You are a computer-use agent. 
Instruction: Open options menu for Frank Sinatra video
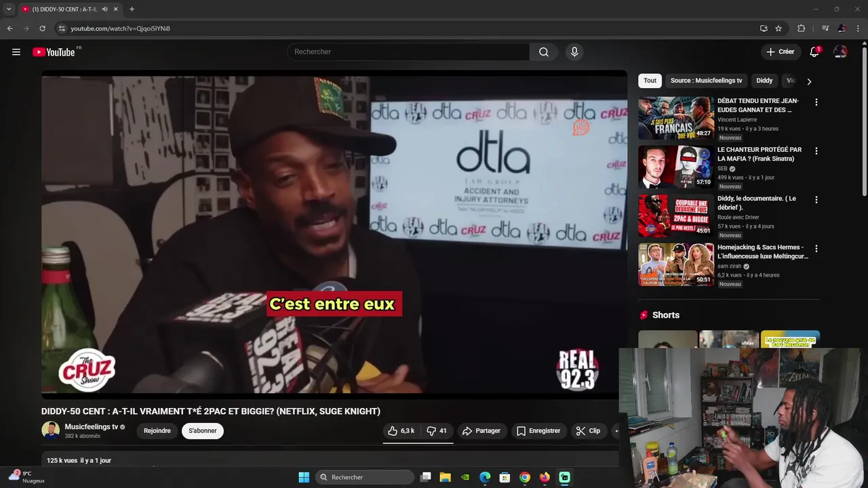pyautogui.click(x=816, y=151)
